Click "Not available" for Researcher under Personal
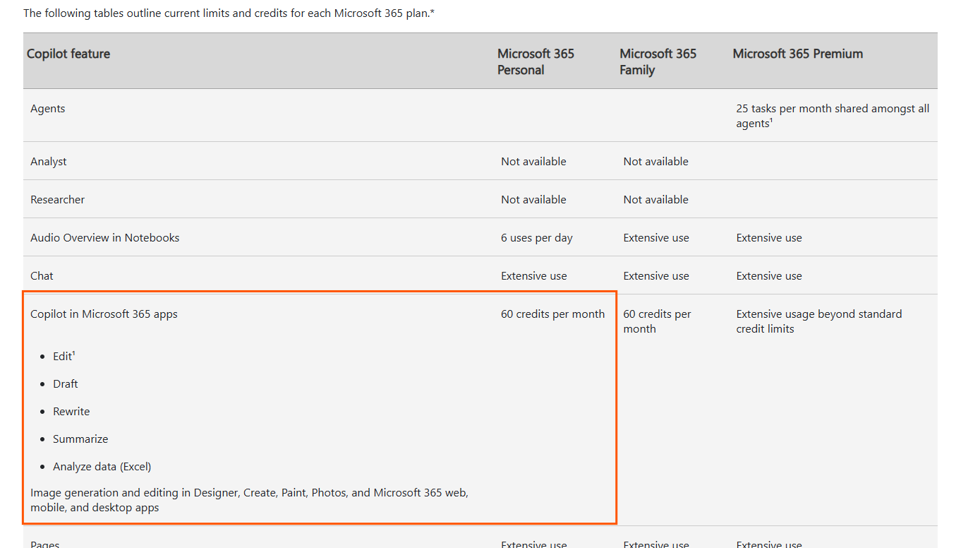The height and width of the screenshot is (548, 980). click(533, 200)
